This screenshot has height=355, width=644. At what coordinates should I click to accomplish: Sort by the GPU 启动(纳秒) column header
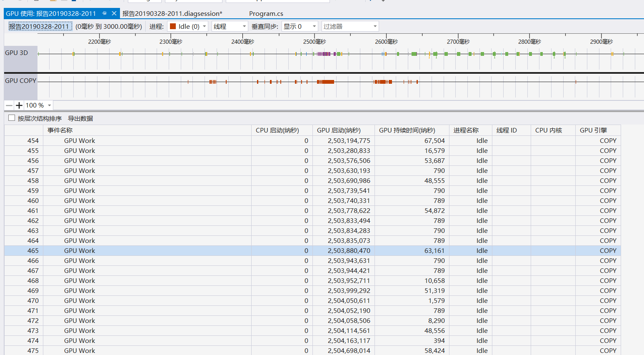(x=343, y=130)
